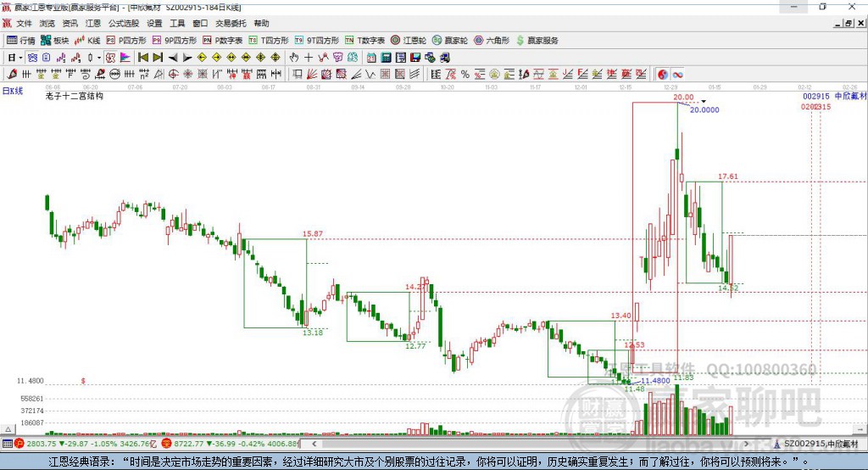Click the 日K线 label

tap(12, 91)
